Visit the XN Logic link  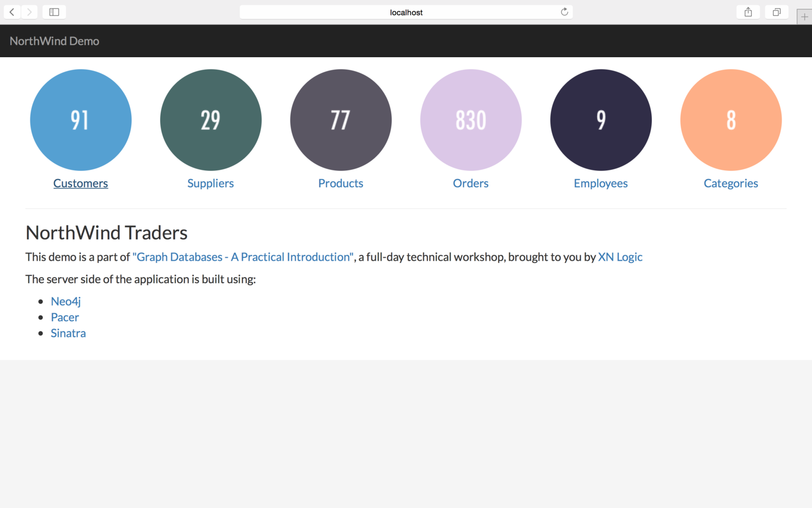620,257
